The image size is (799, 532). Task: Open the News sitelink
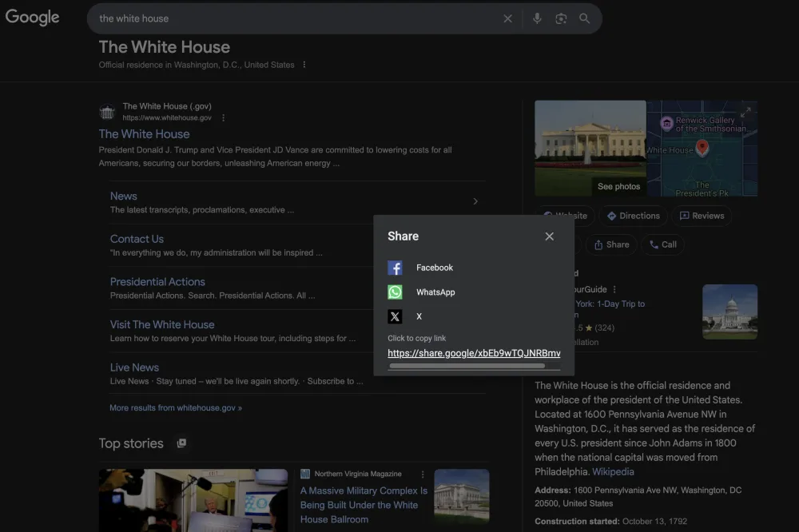tap(123, 197)
